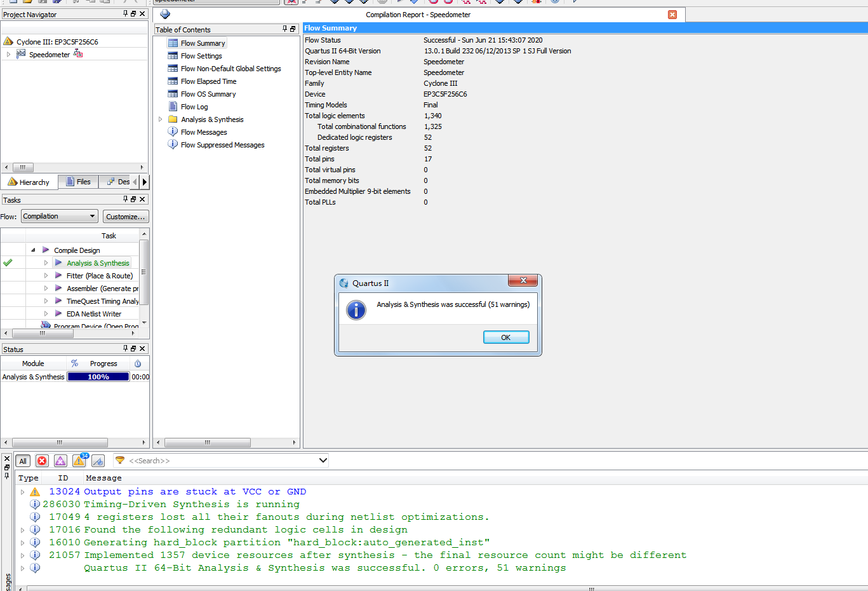Click the Speedometer entity abc icon
868x591 pixels.
point(21,54)
